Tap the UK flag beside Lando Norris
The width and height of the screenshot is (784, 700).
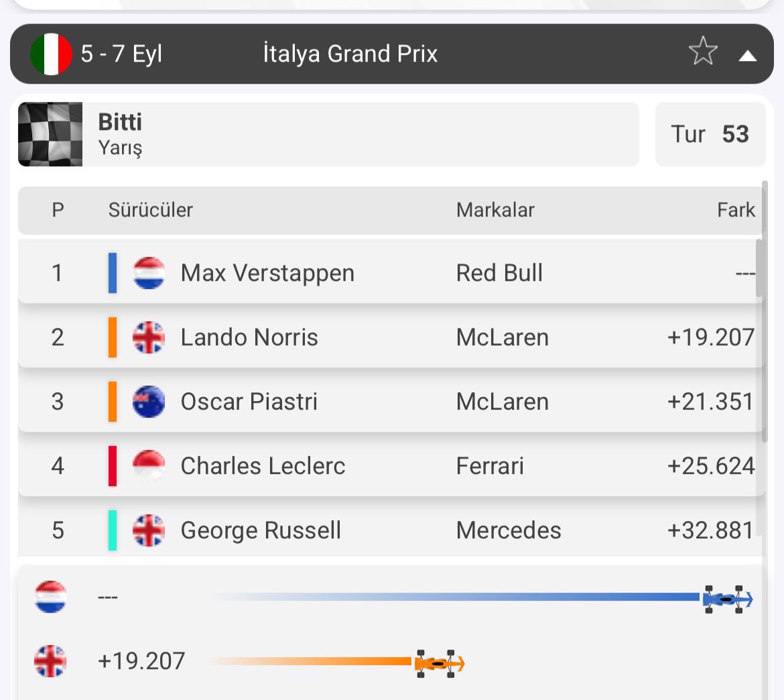point(149,337)
